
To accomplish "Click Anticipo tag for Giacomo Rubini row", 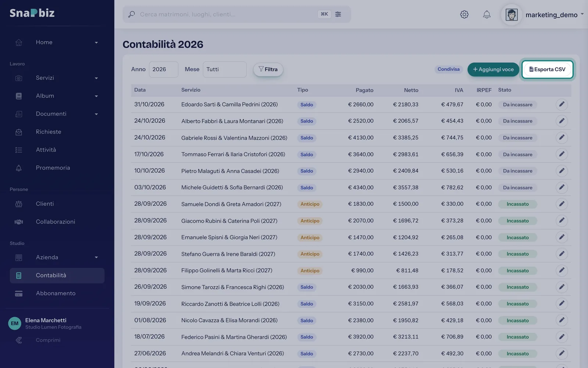I will point(310,221).
